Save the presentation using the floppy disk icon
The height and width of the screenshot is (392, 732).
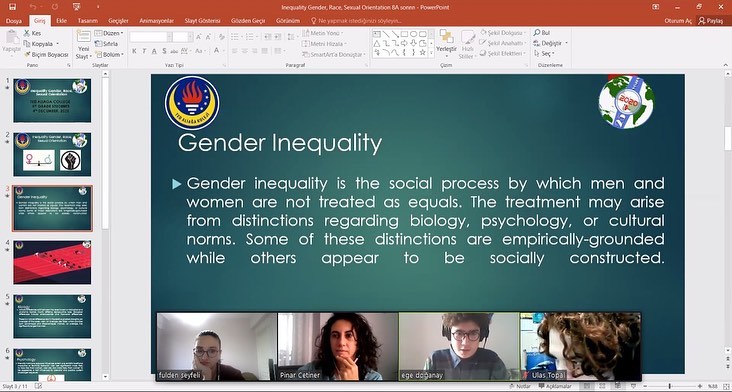12,7
